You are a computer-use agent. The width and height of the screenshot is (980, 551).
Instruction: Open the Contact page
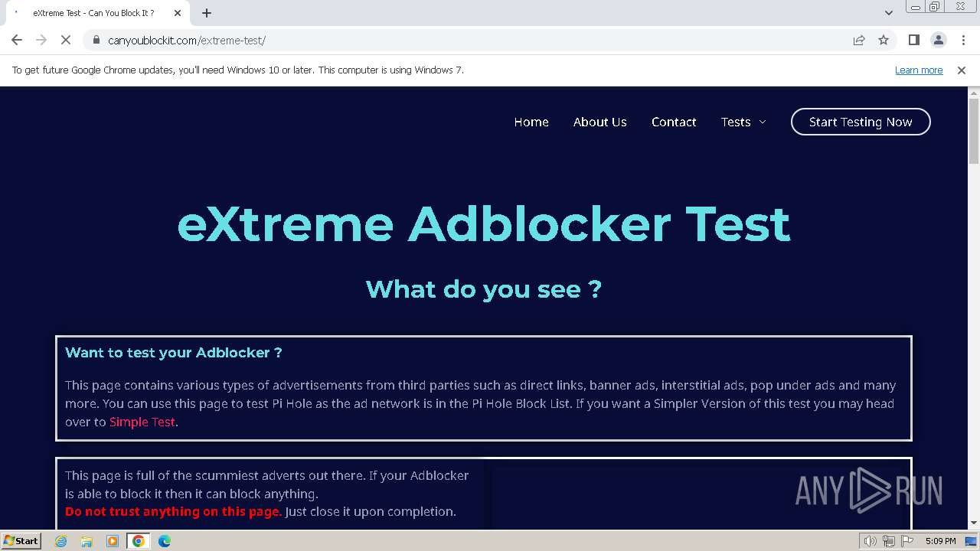click(x=674, y=122)
